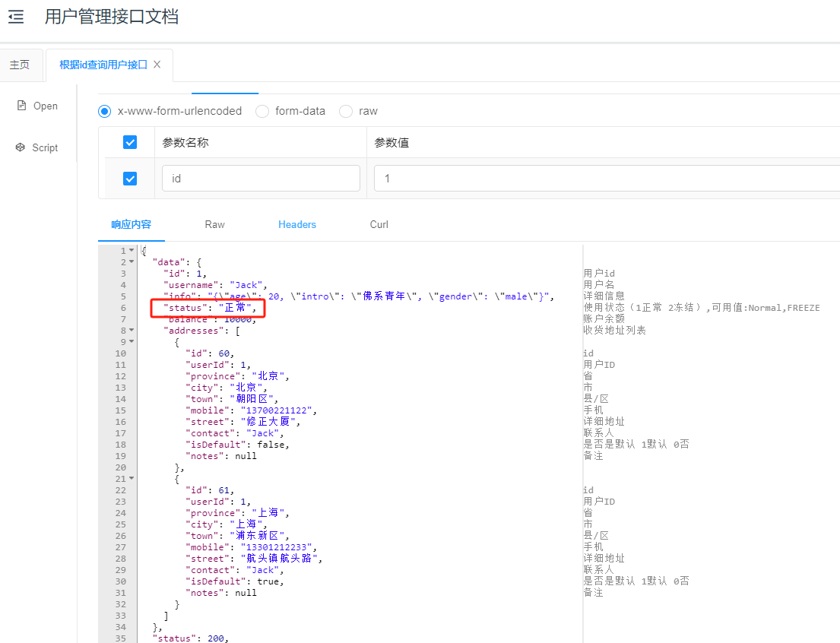This screenshot has height=643, width=840.
Task: Click the "town": "浦东新区" line
Action: [237, 536]
